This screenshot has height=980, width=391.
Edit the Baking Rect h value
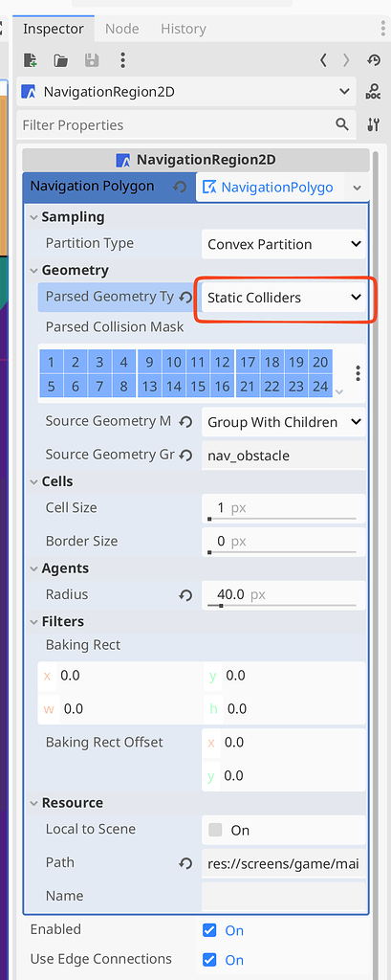tap(294, 709)
